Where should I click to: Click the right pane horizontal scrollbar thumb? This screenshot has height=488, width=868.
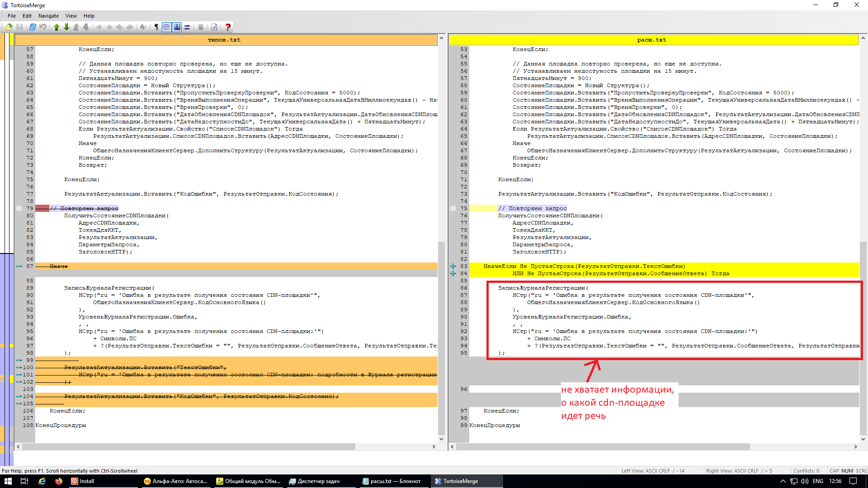(603, 446)
